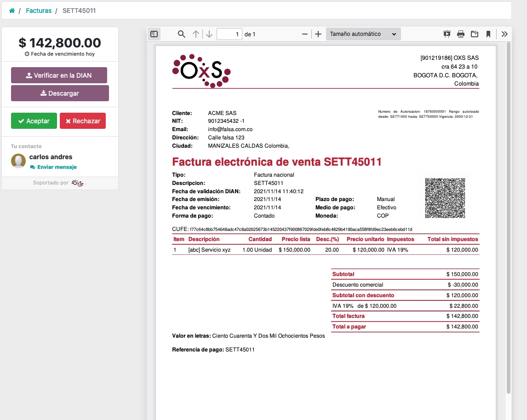Screen dimensions: 527x420
Task: Zoom in the PDF with plus
Action: [x=318, y=34]
